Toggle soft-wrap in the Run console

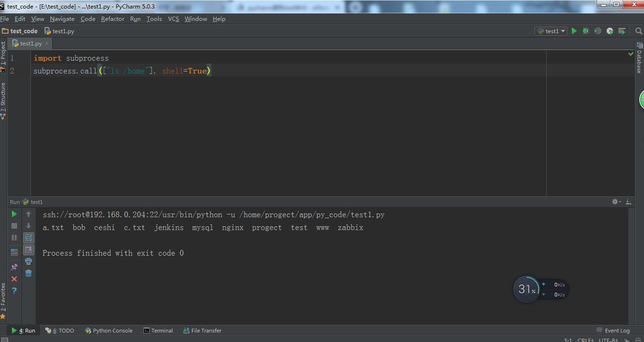(28, 238)
